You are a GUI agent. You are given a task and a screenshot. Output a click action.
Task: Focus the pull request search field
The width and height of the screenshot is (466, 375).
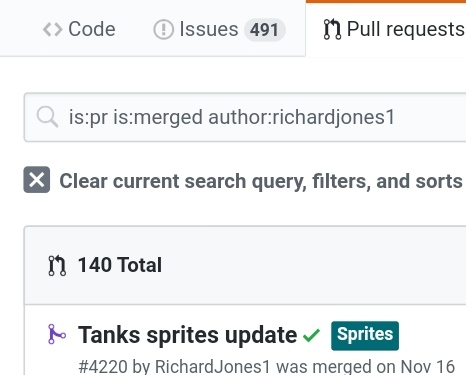[245, 117]
